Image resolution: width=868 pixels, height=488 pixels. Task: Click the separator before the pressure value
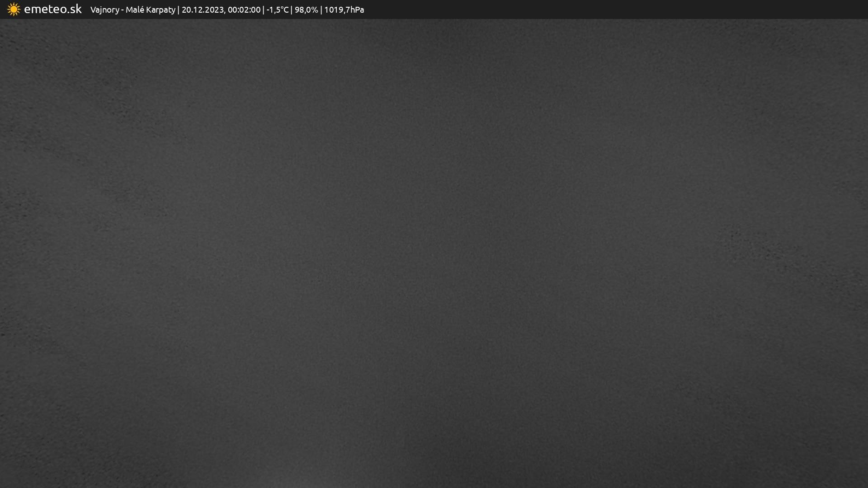click(x=321, y=10)
